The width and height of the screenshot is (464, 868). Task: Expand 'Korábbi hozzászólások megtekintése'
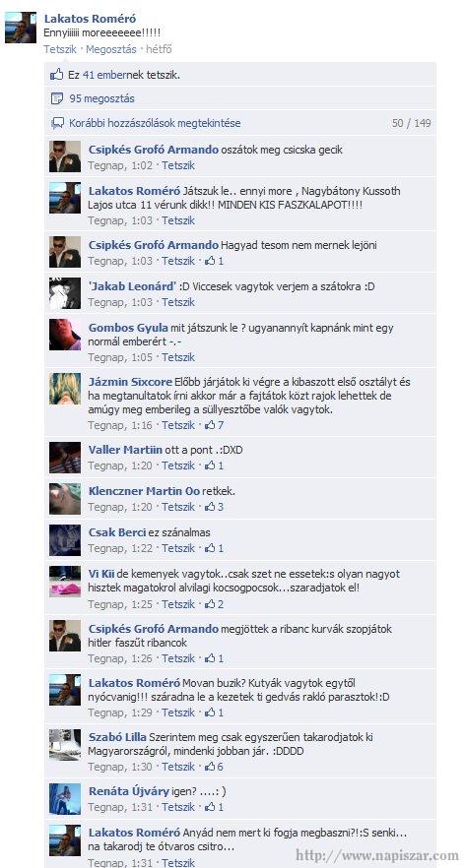point(155,123)
